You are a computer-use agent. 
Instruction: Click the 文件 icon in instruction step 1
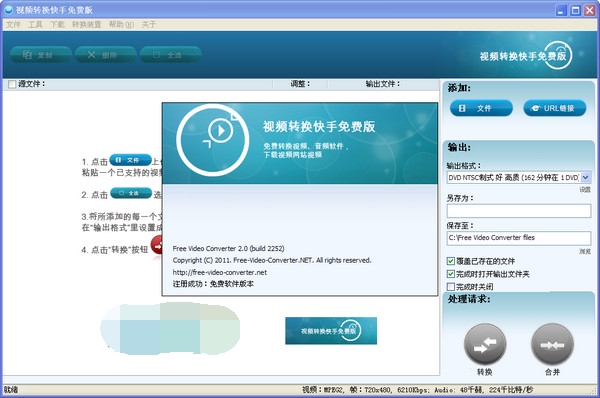pyautogui.click(x=130, y=160)
